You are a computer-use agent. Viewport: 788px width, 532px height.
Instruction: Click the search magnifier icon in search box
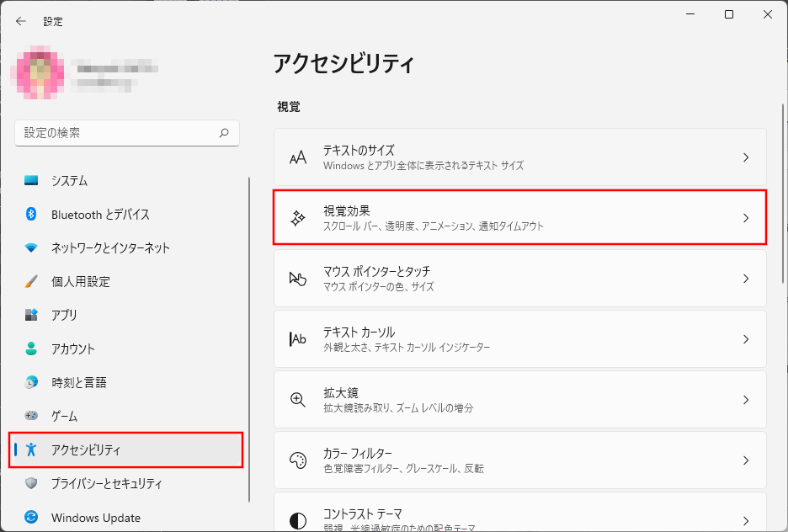pos(224,133)
